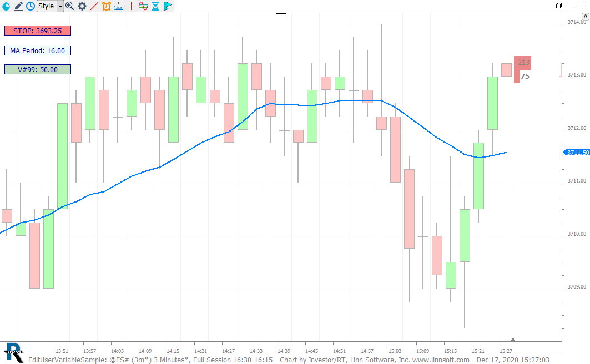Image resolution: width=590 pixels, height=364 pixels.
Task: Click the red 213 volume marker
Action: pyautogui.click(x=523, y=63)
